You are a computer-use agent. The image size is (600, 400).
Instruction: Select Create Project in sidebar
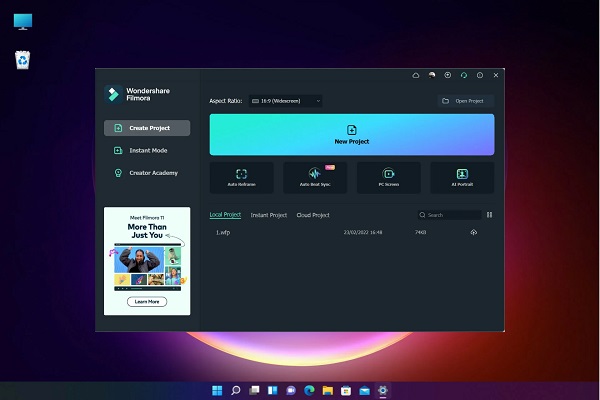(x=147, y=128)
